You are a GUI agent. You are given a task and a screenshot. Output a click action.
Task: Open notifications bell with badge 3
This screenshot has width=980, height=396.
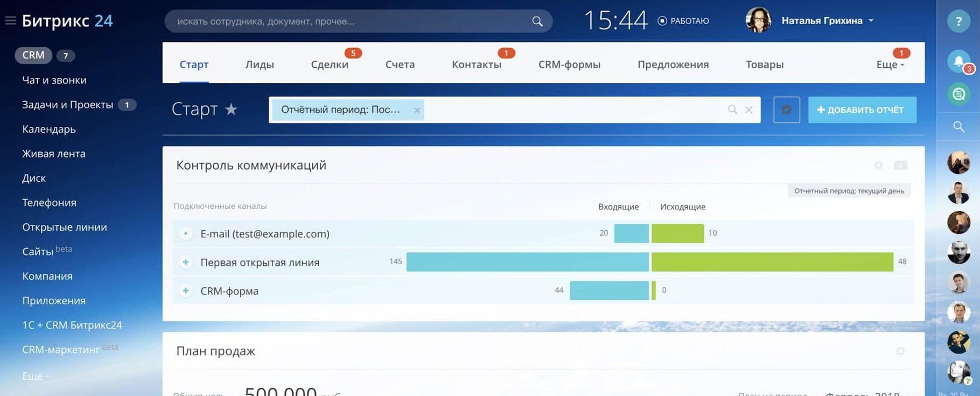click(958, 61)
